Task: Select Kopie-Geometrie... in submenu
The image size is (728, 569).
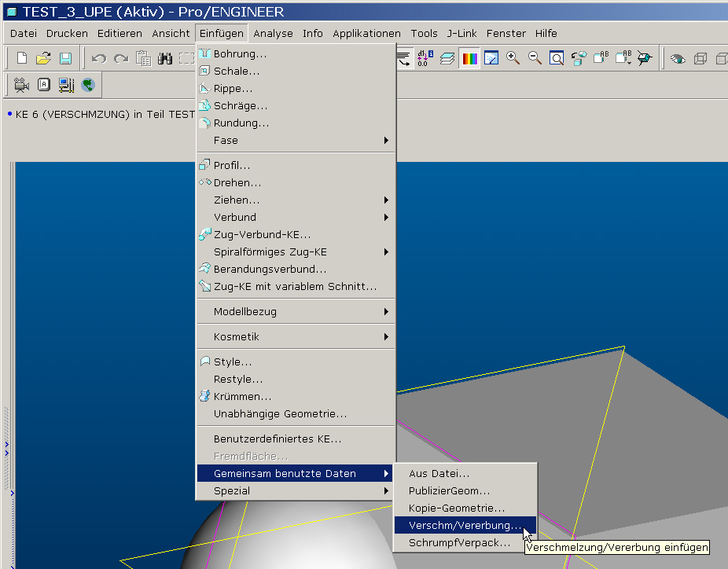Action: click(x=465, y=508)
